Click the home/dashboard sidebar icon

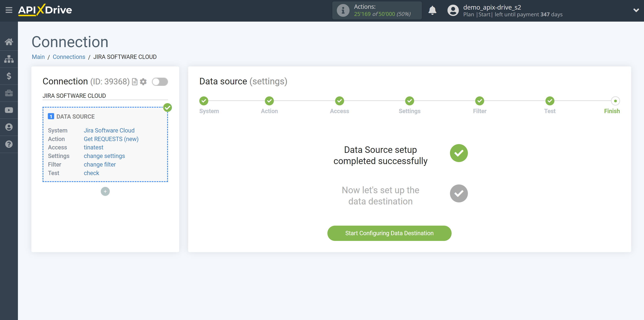click(x=9, y=41)
